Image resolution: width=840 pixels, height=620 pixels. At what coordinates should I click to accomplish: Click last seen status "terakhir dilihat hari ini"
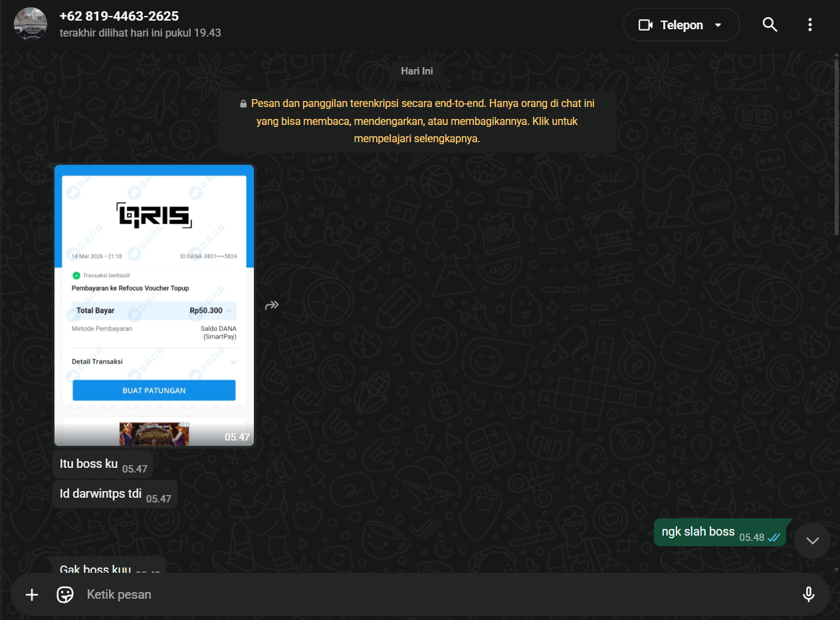click(140, 33)
